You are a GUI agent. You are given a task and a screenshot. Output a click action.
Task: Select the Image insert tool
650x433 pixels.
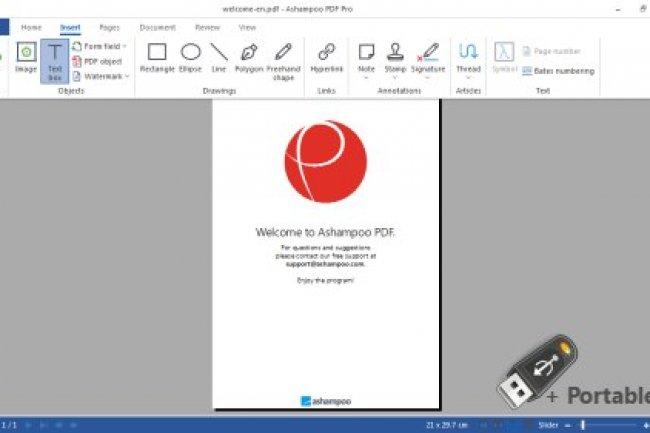click(x=26, y=58)
